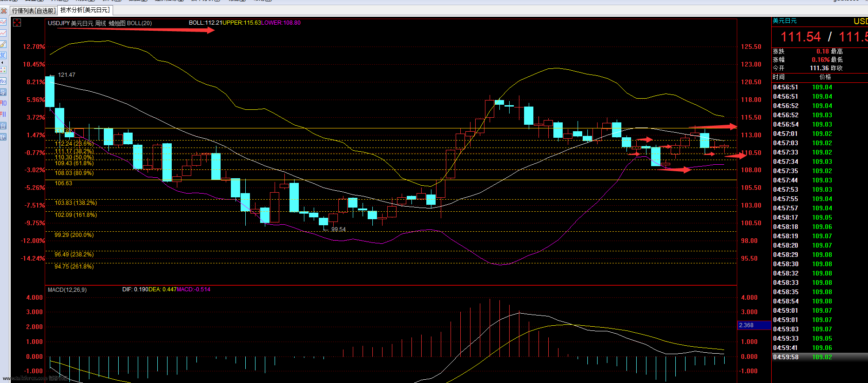Click the MACD(12,26,9) indicator label

67,289
